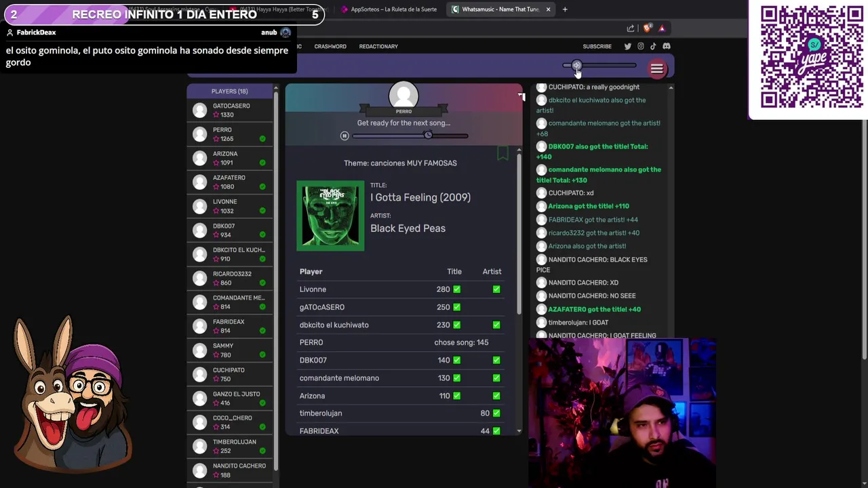Image resolution: width=868 pixels, height=488 pixels.
Task: Open the Instagram social icon
Action: tap(640, 46)
